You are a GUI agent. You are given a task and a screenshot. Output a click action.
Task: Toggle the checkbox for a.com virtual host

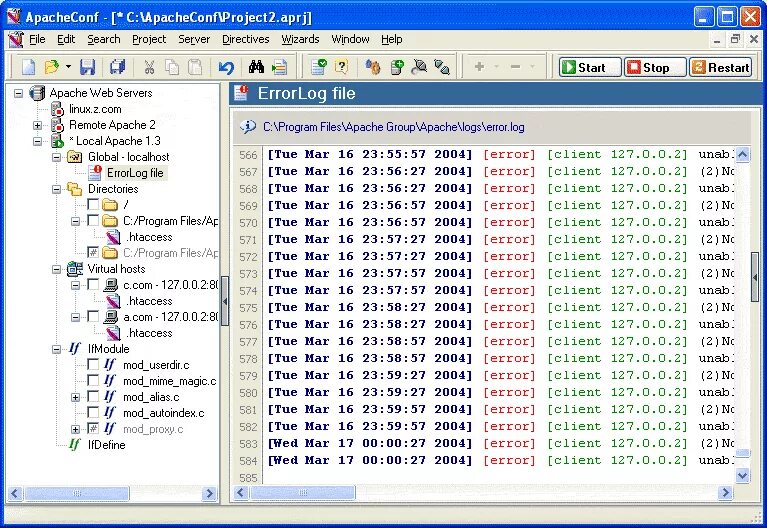(93, 316)
